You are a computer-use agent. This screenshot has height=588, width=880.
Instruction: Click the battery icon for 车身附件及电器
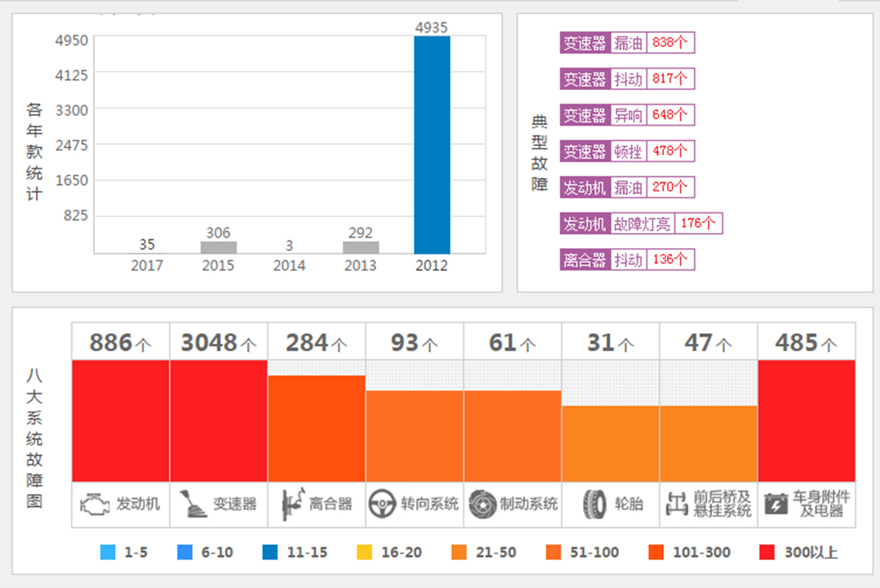pos(776,504)
